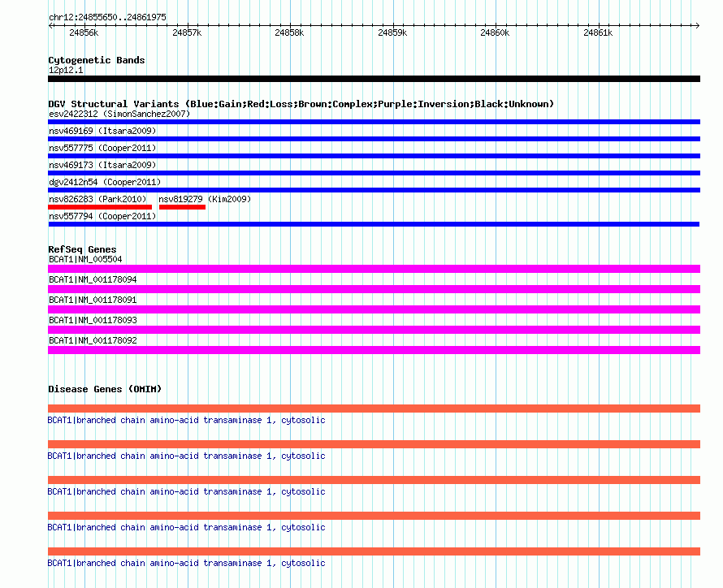Click the blue bar under dgv2412n54
The width and height of the screenshot is (723, 588).
[374, 190]
